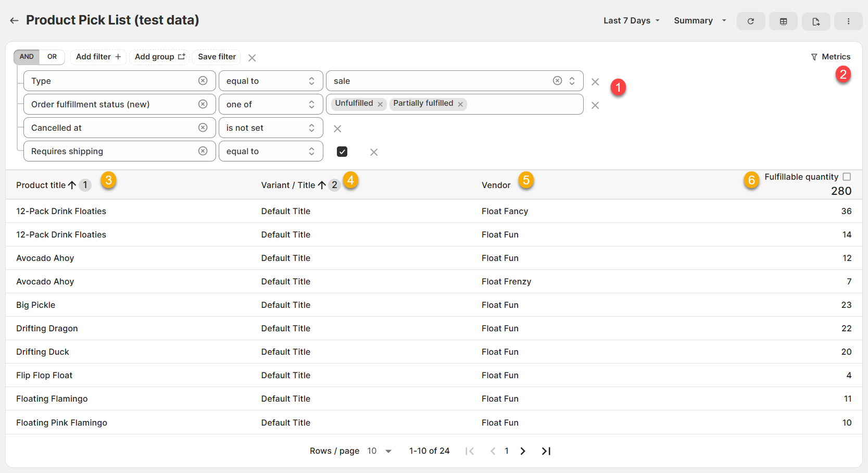Toggle the Fulfillable quantity column checkbox
The width and height of the screenshot is (868, 473).
(x=847, y=177)
